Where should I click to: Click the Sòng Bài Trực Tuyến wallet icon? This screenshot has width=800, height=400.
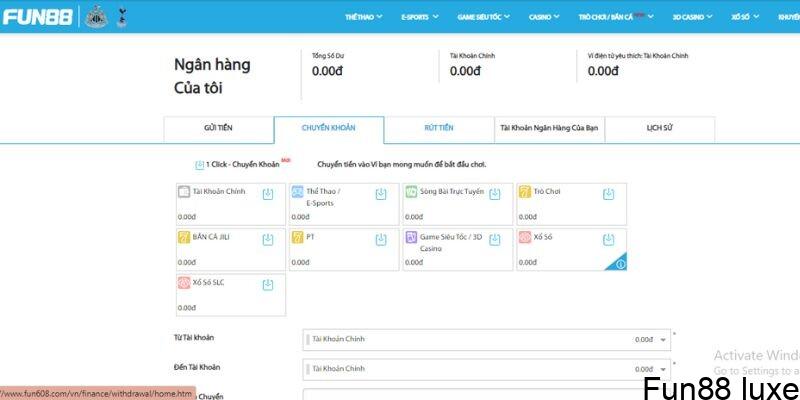pos(411,192)
